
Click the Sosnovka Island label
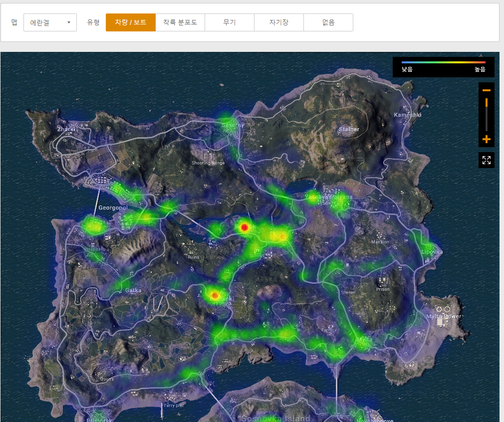click(x=276, y=418)
